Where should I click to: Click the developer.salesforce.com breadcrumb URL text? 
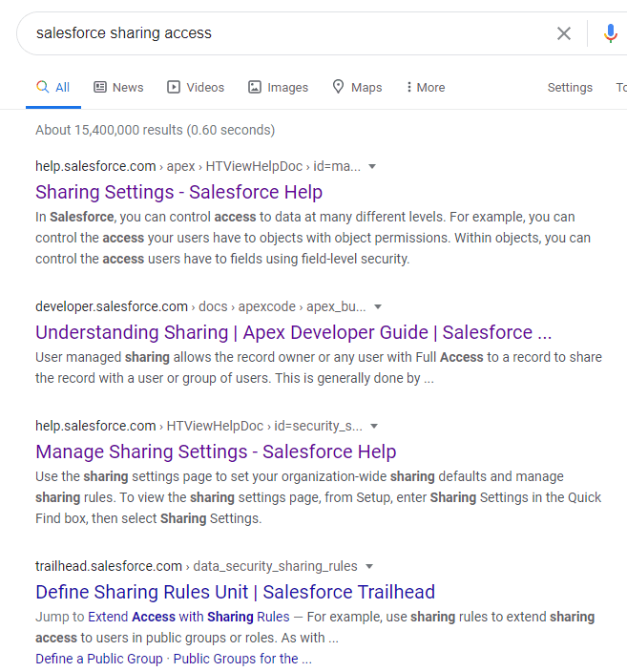[x=200, y=306]
